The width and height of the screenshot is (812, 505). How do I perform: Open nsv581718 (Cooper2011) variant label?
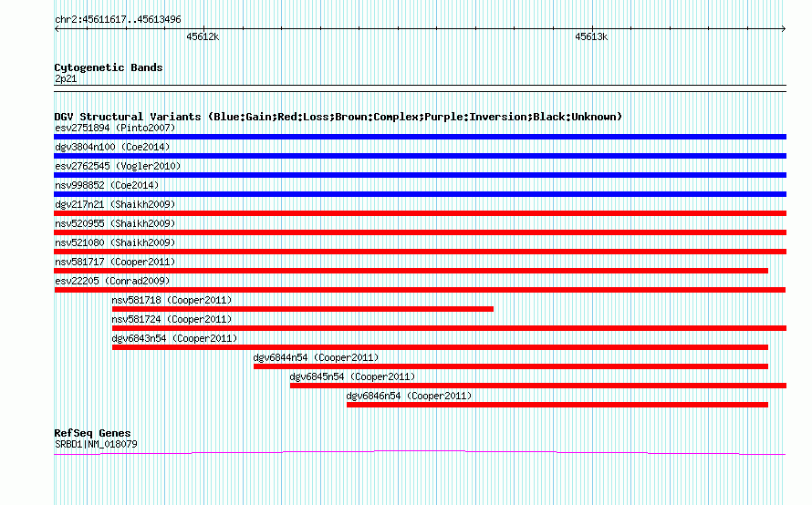(x=172, y=300)
